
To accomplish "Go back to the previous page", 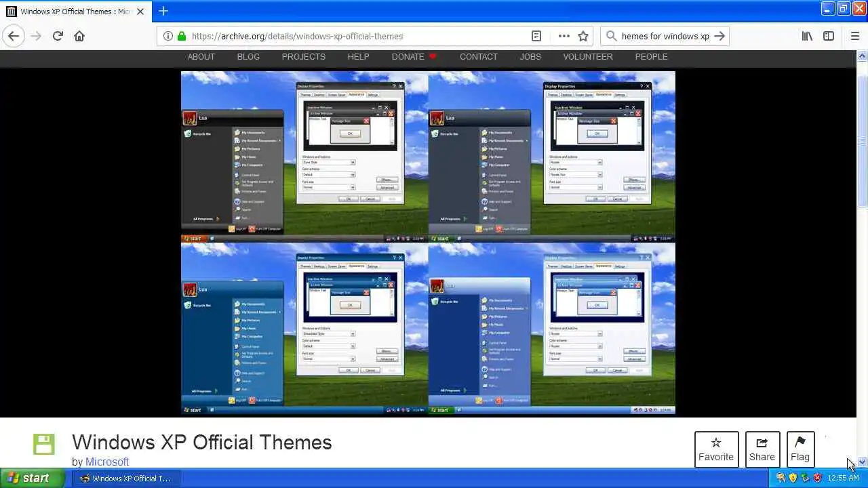I will (x=14, y=36).
